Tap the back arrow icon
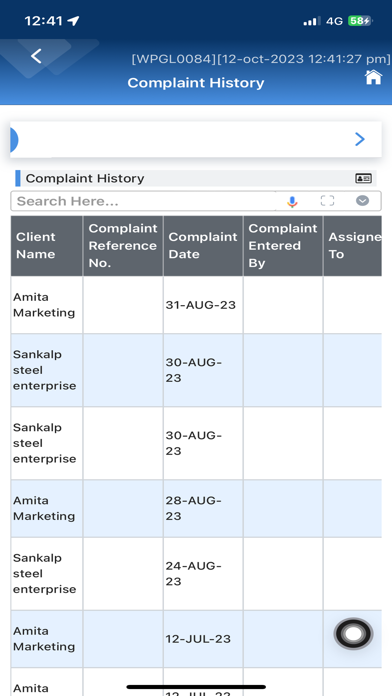Viewport: 392px width, 696px height. pyautogui.click(x=36, y=56)
